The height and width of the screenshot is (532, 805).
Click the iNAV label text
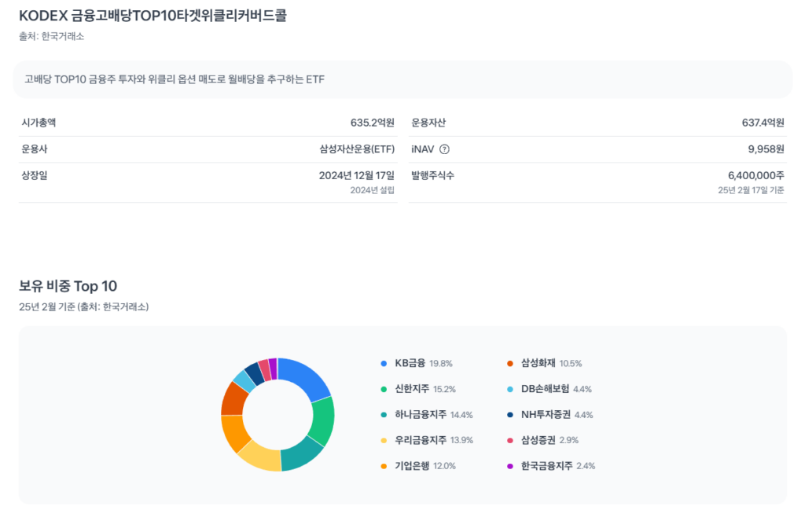click(422, 149)
